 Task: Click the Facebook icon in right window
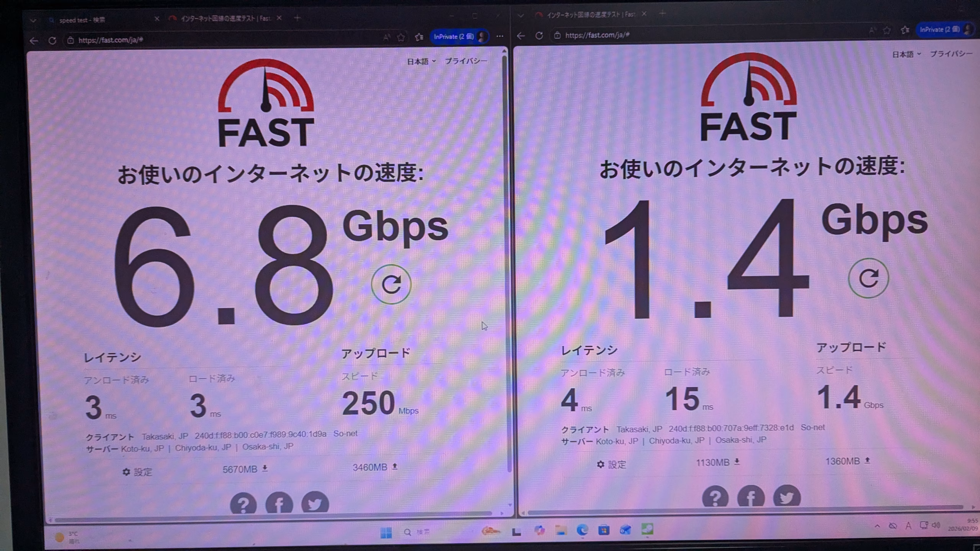coord(751,496)
